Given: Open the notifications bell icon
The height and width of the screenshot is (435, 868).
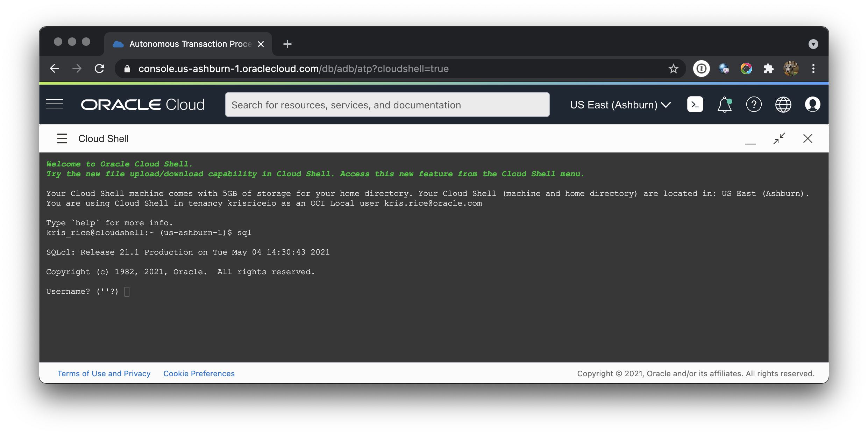Looking at the screenshot, I should click(x=724, y=104).
